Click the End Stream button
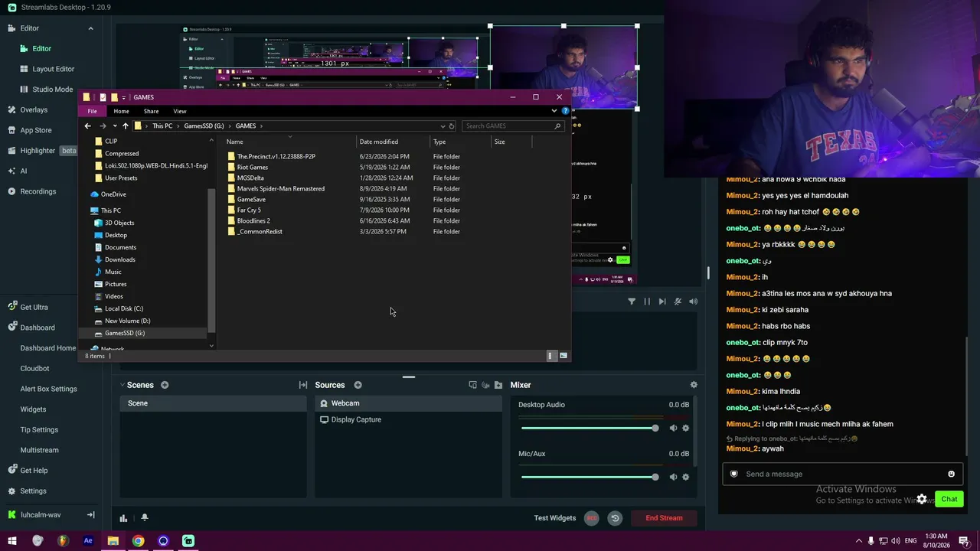Screen dimensions: 980x551 664,518
